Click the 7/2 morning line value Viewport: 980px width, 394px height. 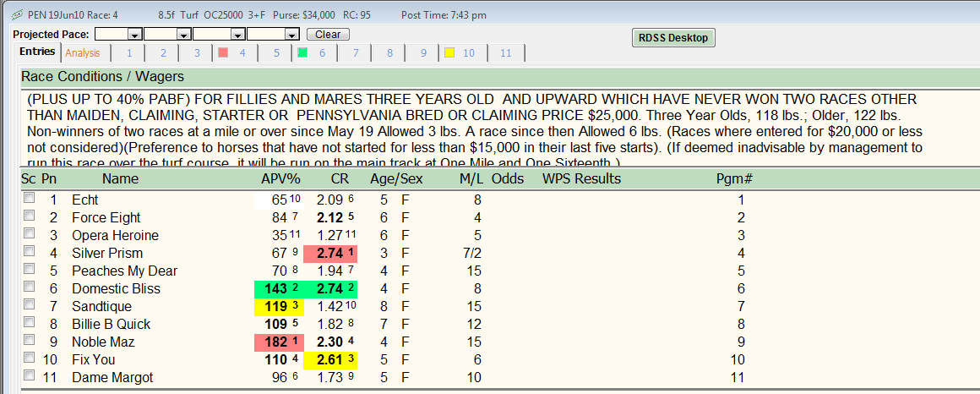(473, 254)
